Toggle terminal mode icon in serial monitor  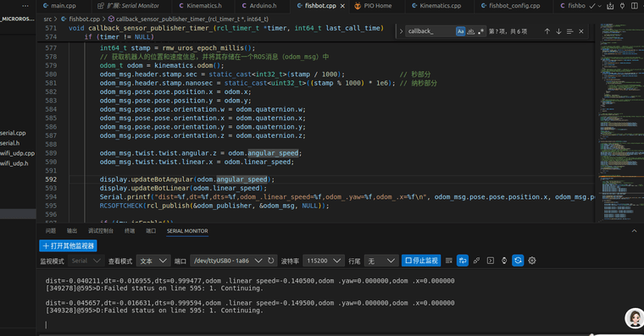coord(491,261)
